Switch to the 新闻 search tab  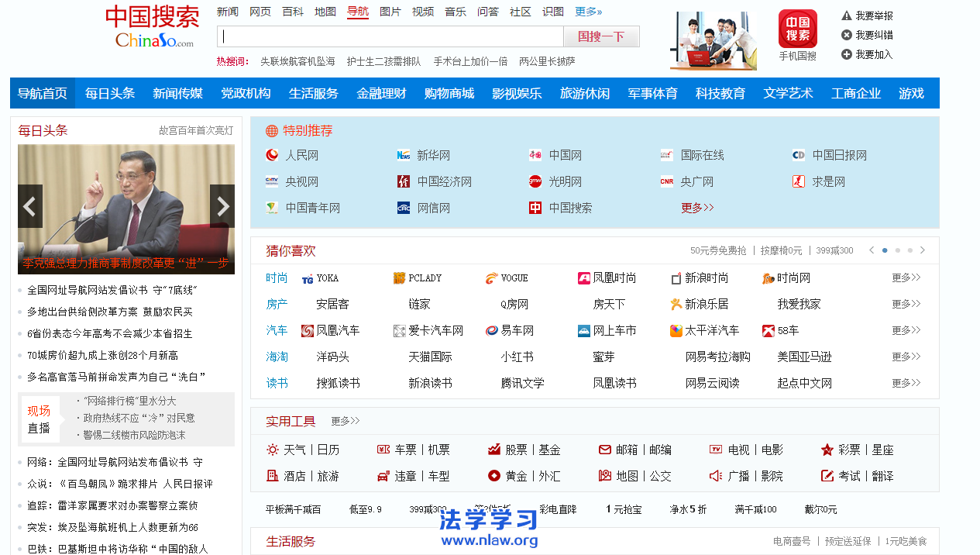[x=228, y=12]
